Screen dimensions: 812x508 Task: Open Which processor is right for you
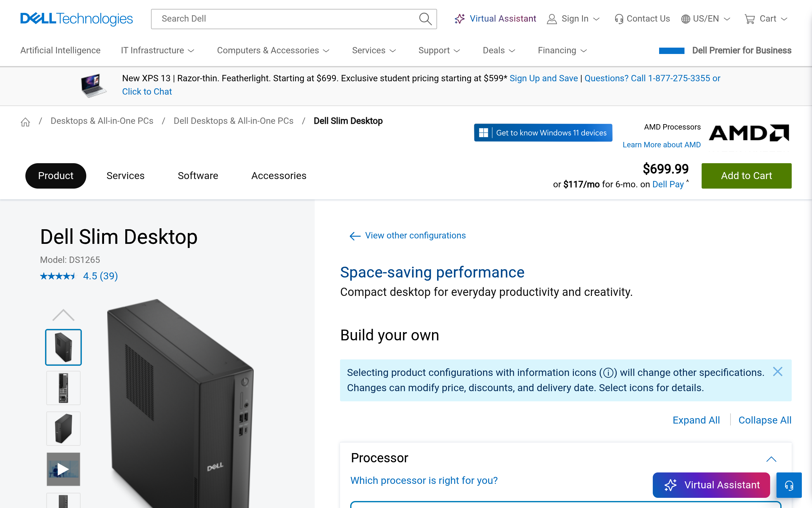pos(424,480)
